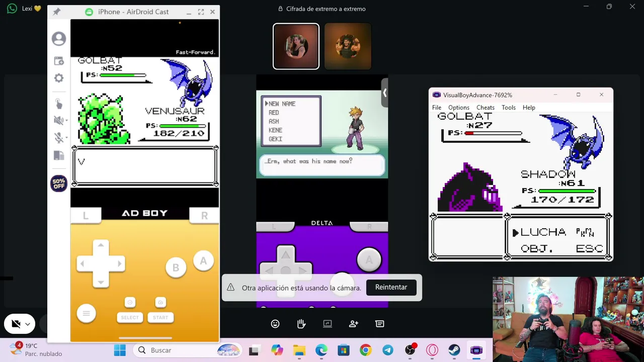Tap the icon above START in AD Boy
644x362 pixels.
[160, 302]
